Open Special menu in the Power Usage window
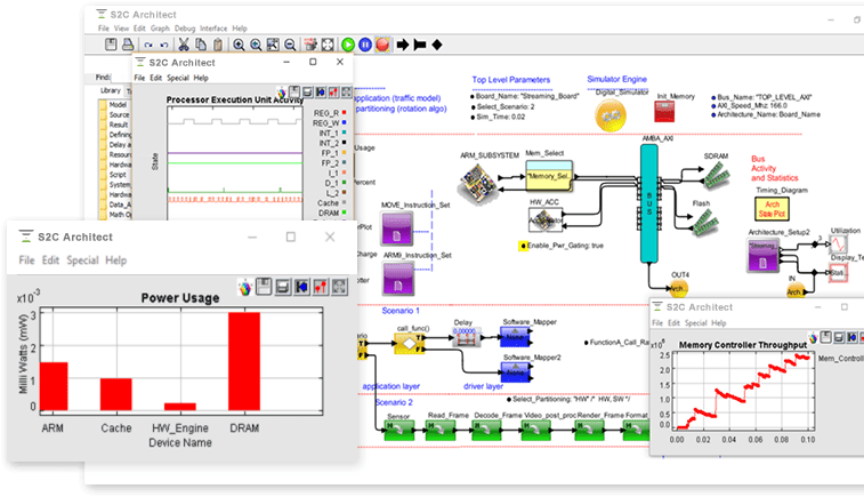 tap(83, 260)
